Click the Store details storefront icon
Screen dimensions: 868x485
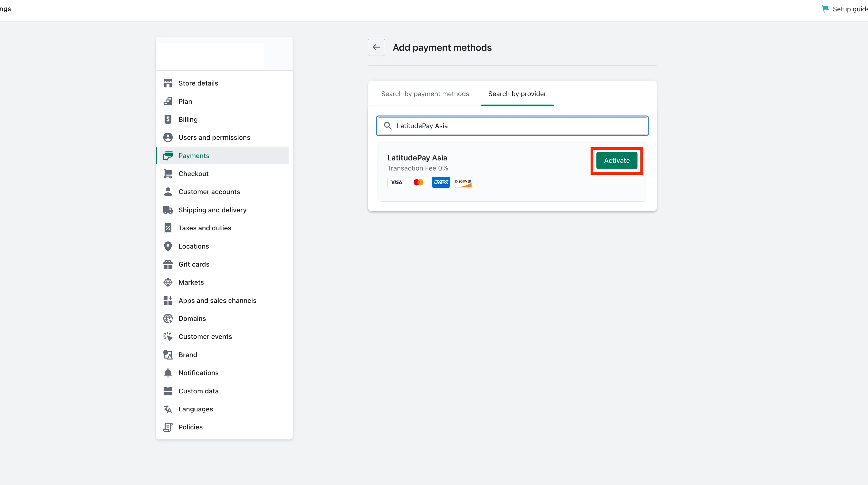168,83
